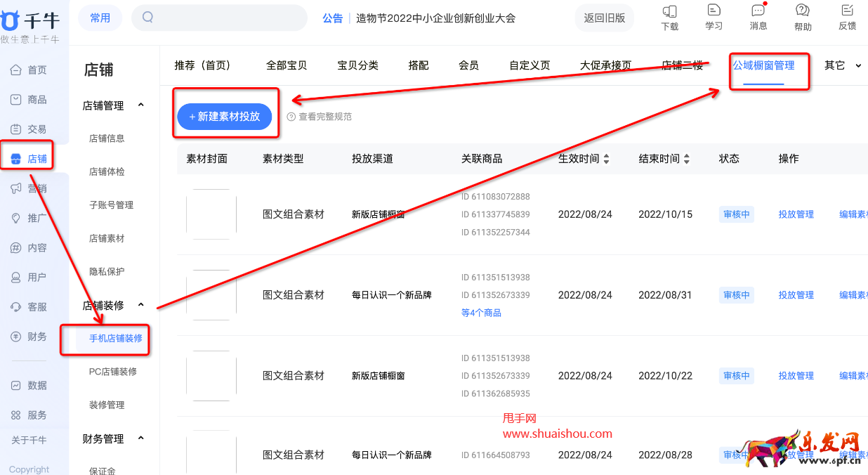
Task: Open the 数据 sidebar icon
Action: [x=27, y=385]
